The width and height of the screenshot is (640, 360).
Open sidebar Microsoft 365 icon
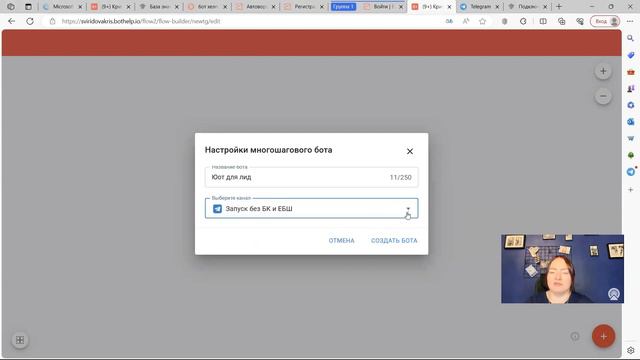tap(631, 105)
